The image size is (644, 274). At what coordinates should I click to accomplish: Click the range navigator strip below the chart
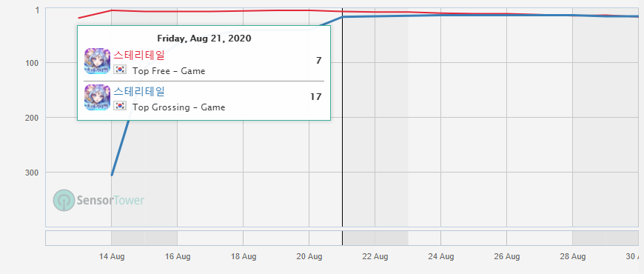pos(342,238)
